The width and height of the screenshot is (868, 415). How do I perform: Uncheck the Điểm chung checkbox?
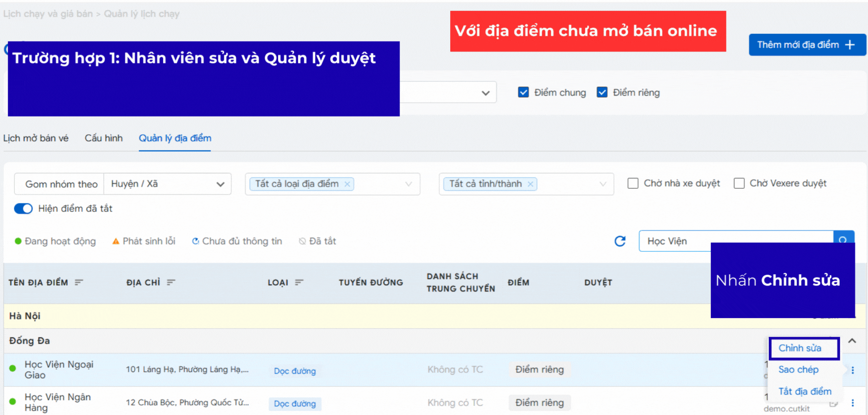[523, 92]
